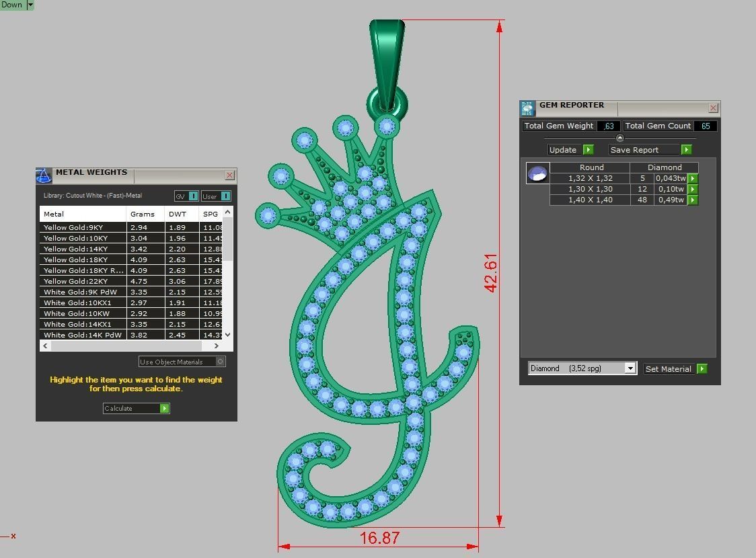Click the Set Material button
Viewport: 756px width, 558px height.
669,369
